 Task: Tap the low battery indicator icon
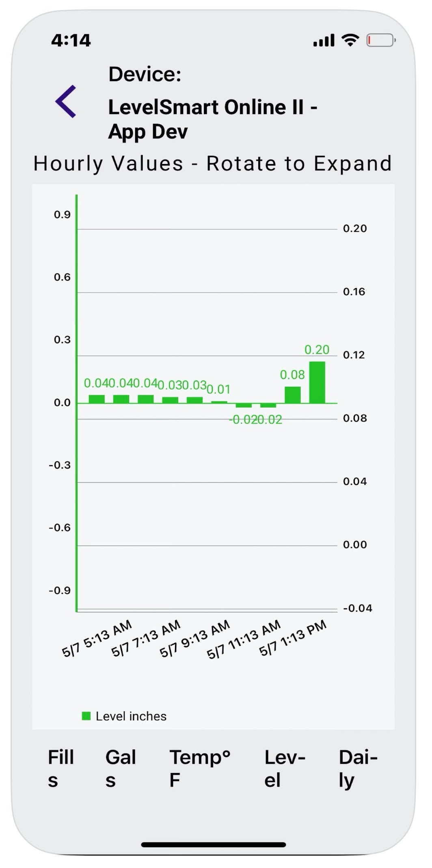click(x=381, y=40)
